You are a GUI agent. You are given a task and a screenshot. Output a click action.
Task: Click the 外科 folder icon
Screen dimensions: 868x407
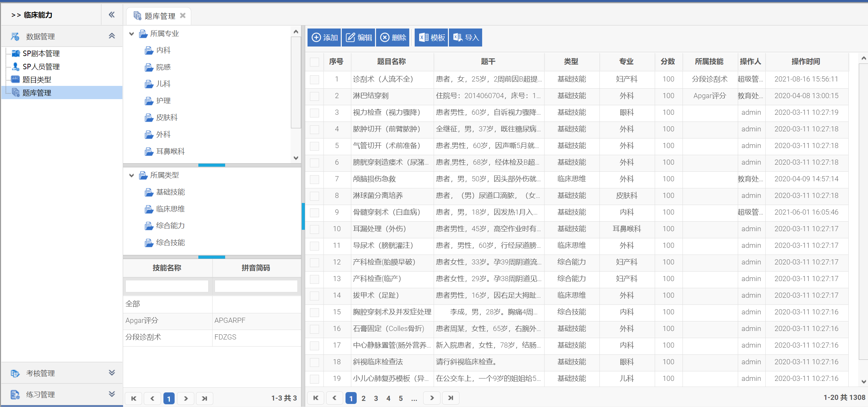pos(149,135)
